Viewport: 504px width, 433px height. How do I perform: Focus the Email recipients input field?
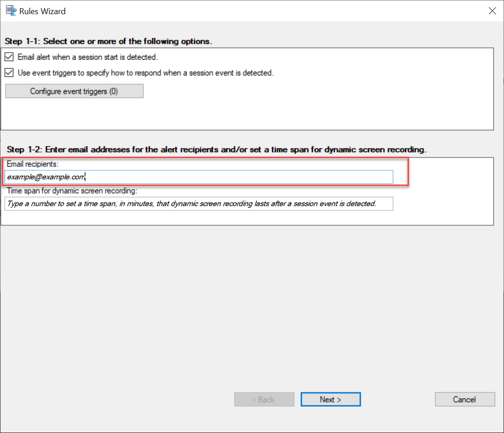tap(228, 177)
